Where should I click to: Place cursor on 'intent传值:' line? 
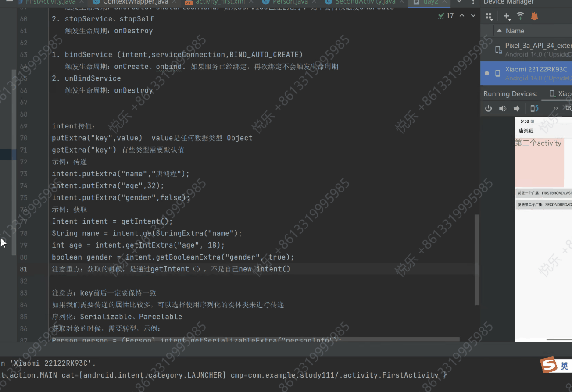pyautogui.click(x=74, y=126)
